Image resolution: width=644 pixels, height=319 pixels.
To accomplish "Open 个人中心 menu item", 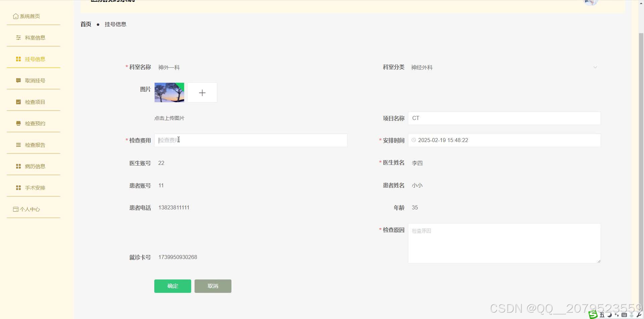I will tap(34, 209).
